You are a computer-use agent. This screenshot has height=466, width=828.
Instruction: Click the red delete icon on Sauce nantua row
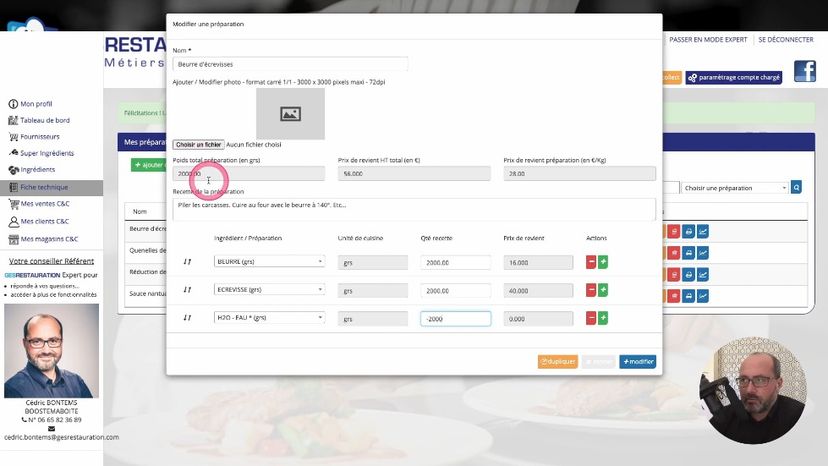(673, 296)
